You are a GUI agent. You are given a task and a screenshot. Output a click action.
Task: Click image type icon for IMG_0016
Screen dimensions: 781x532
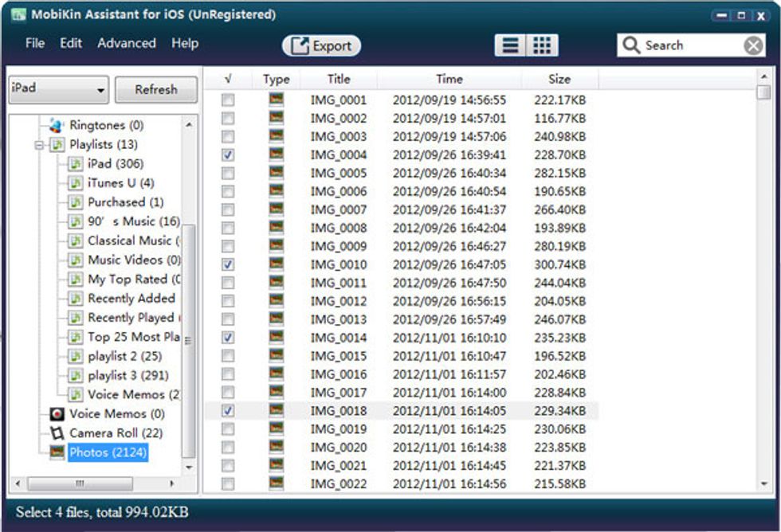(x=276, y=374)
